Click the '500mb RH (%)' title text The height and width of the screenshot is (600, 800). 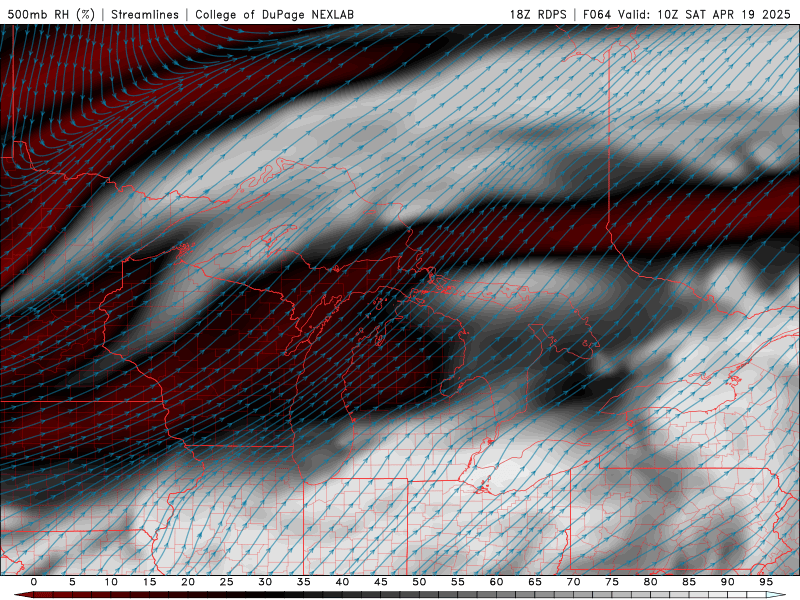pyautogui.click(x=51, y=14)
